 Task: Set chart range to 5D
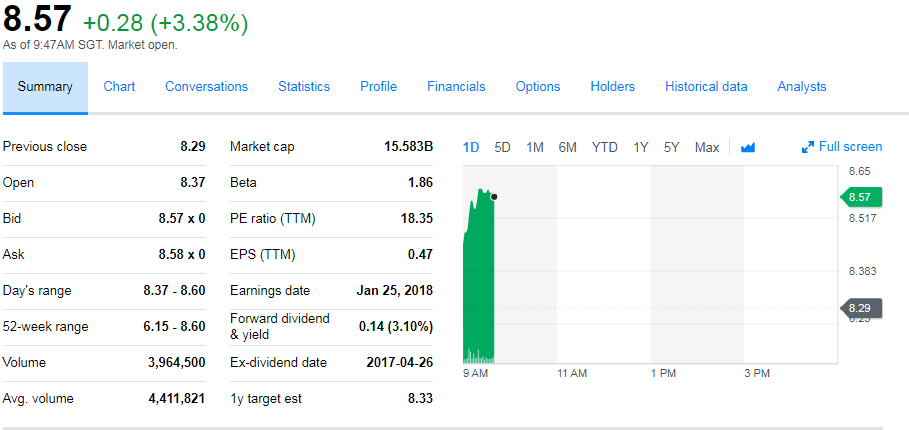(503, 148)
